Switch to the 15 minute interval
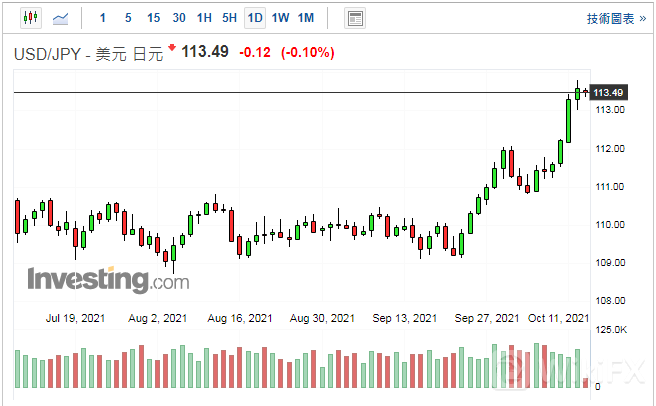The height and width of the screenshot is (406, 656). (153, 18)
